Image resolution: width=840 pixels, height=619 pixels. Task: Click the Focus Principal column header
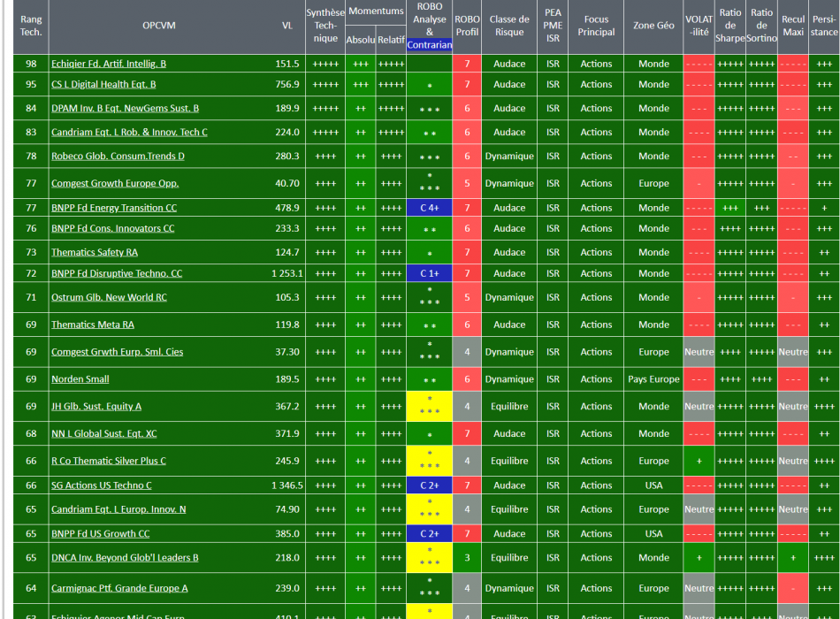point(596,26)
